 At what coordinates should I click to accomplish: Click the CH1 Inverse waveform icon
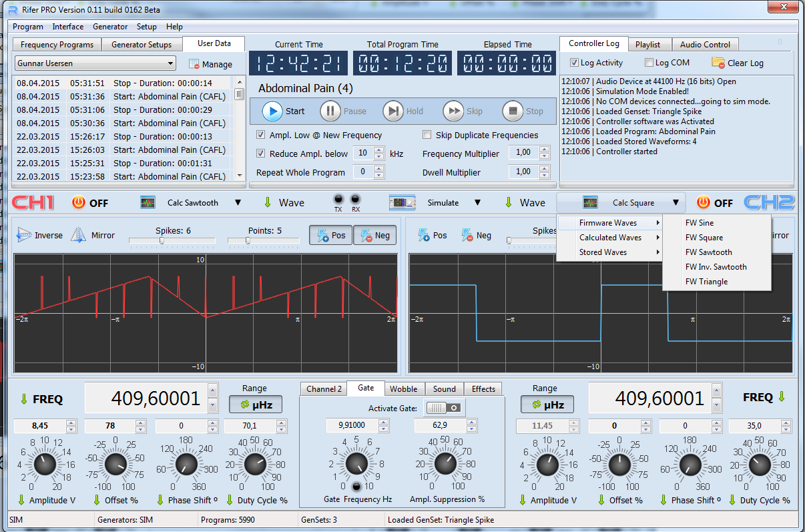(x=25, y=235)
